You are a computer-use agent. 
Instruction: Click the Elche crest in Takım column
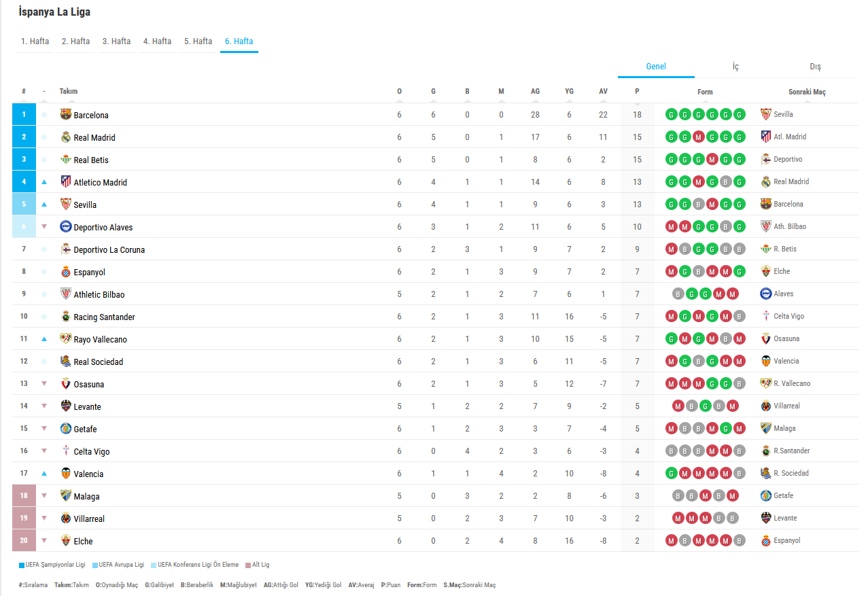pos(66,540)
